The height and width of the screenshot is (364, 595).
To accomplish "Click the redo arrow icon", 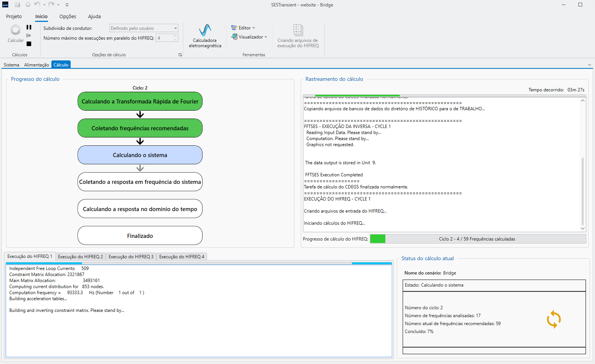I will tap(51, 5).
